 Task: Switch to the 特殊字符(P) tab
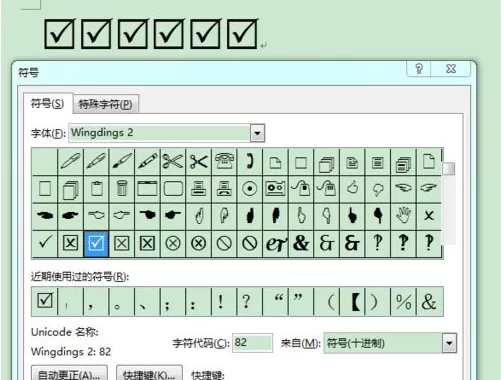tap(105, 104)
